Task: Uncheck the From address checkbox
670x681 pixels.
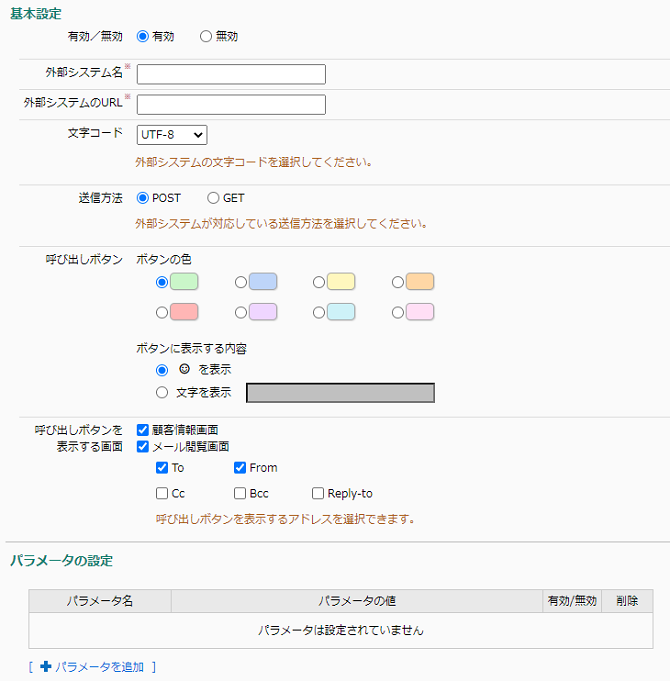Action: pos(240,468)
